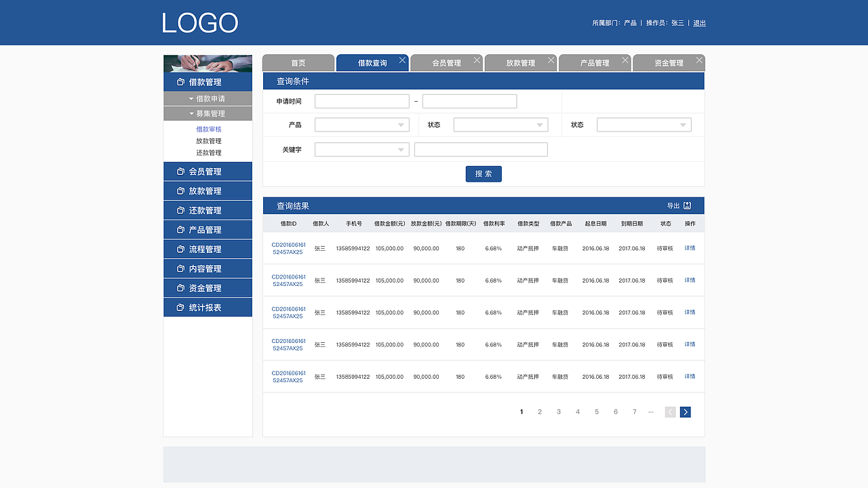Close the 会员管理 tab with its X
Viewport: 868px width, 488px height.
477,60
